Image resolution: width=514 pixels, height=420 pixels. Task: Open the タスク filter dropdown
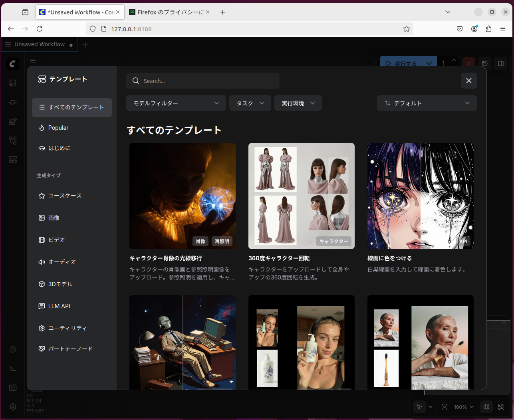pos(250,103)
